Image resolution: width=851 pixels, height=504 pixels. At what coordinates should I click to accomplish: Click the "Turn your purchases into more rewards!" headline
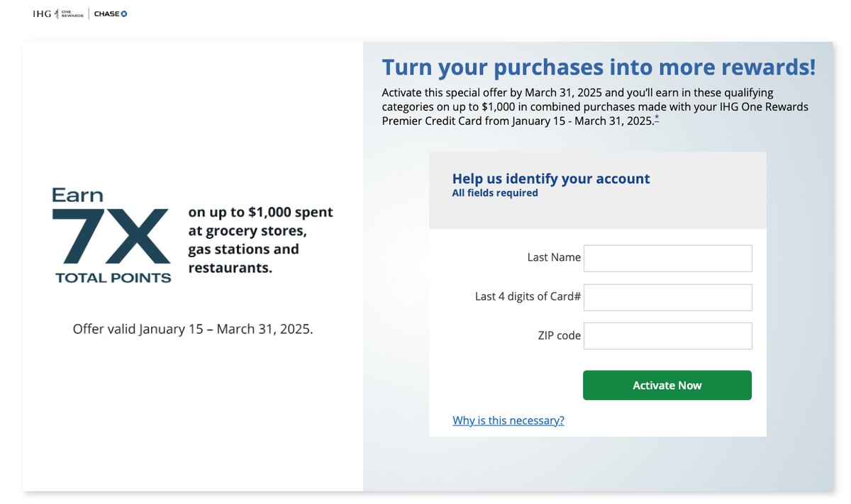pos(599,67)
